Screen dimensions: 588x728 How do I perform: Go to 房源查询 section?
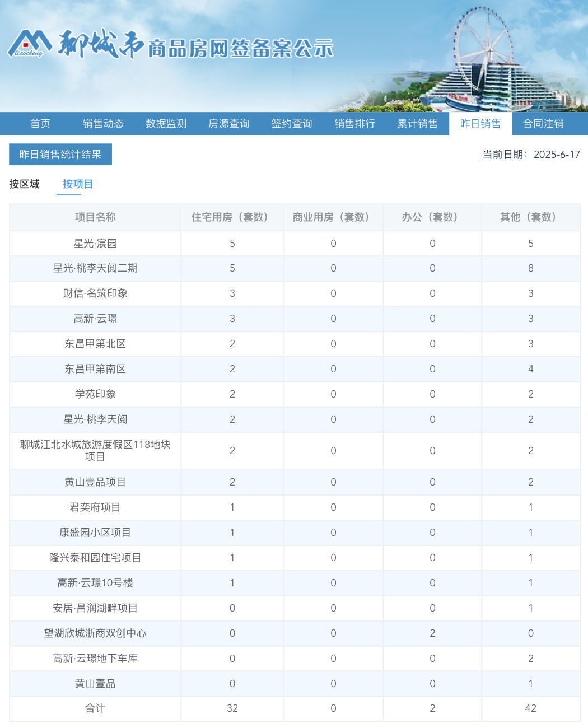[x=228, y=123]
